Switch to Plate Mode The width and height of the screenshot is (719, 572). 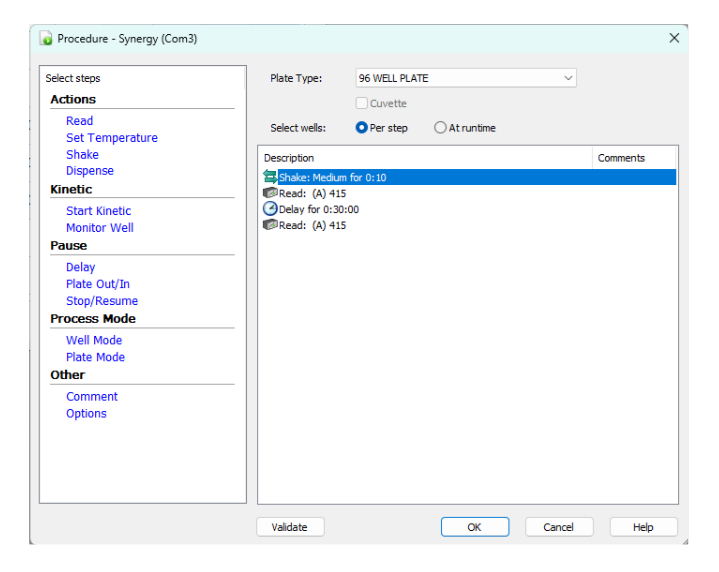tap(95, 357)
